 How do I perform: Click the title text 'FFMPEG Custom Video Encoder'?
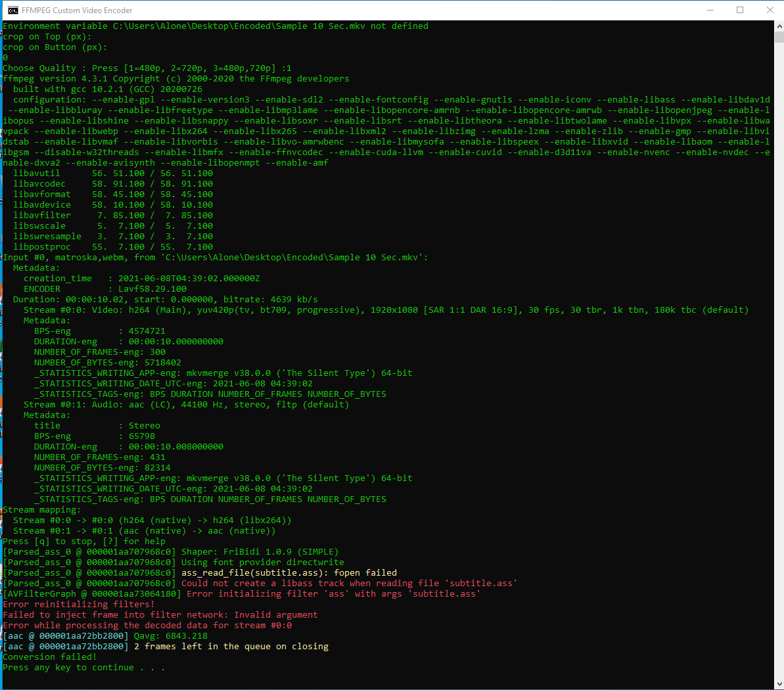tap(77, 10)
